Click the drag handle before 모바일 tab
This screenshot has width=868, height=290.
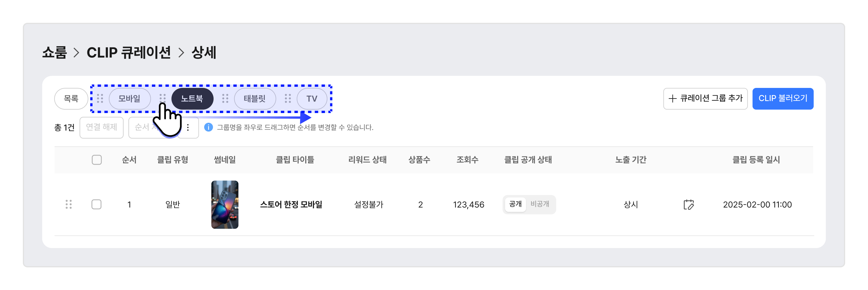click(x=100, y=99)
